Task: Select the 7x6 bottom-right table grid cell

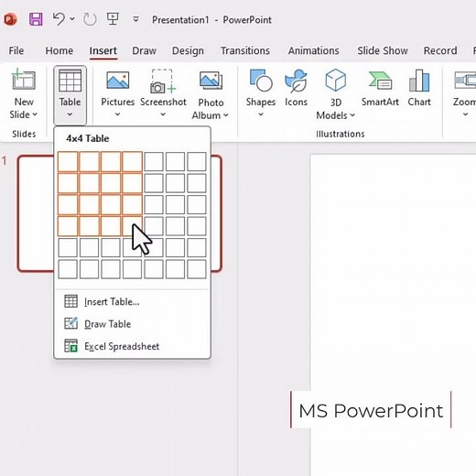Action: click(x=197, y=269)
